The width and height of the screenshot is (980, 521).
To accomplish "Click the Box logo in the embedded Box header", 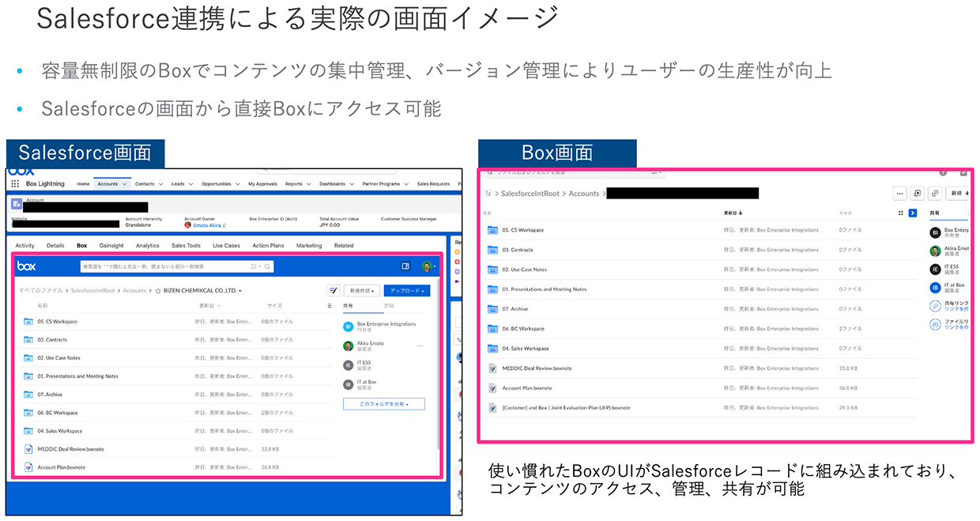I will click(x=27, y=266).
